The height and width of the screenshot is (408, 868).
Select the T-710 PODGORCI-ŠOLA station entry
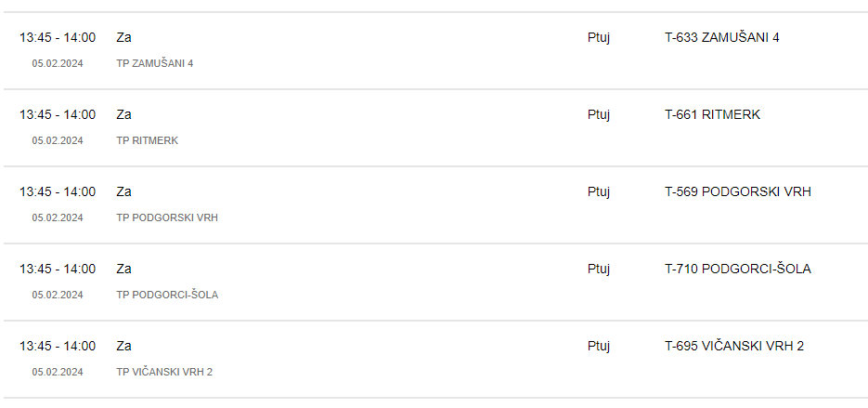tap(738, 269)
